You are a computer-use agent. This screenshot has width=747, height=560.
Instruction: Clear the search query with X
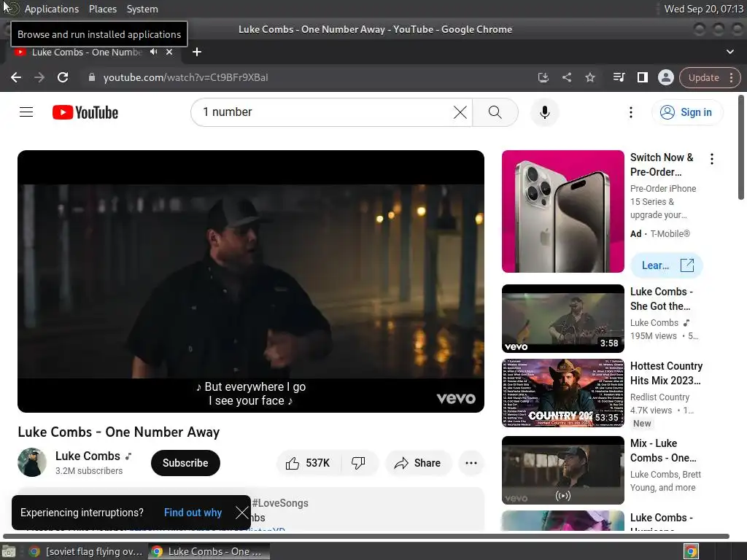[x=460, y=112]
